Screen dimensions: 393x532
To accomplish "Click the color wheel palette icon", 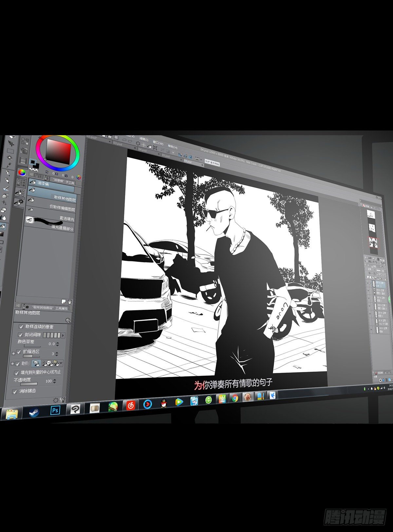I will pyautogui.click(x=22, y=172).
